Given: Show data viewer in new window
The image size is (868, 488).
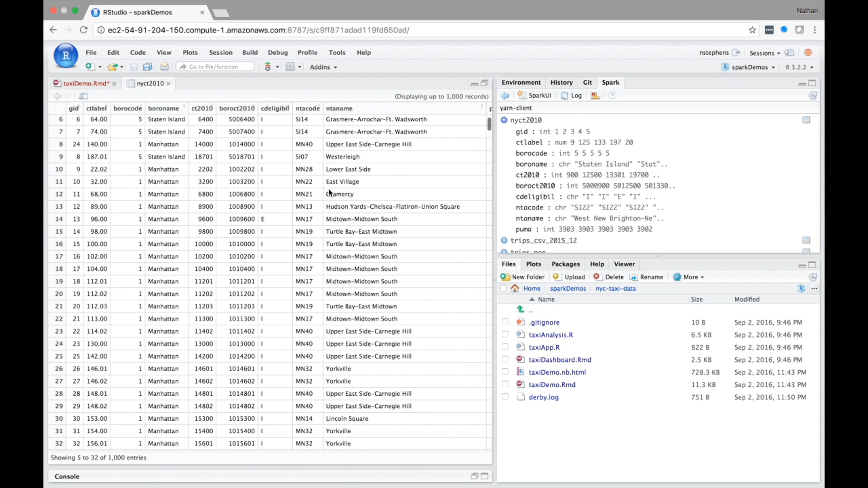Looking at the screenshot, I should coord(83,96).
